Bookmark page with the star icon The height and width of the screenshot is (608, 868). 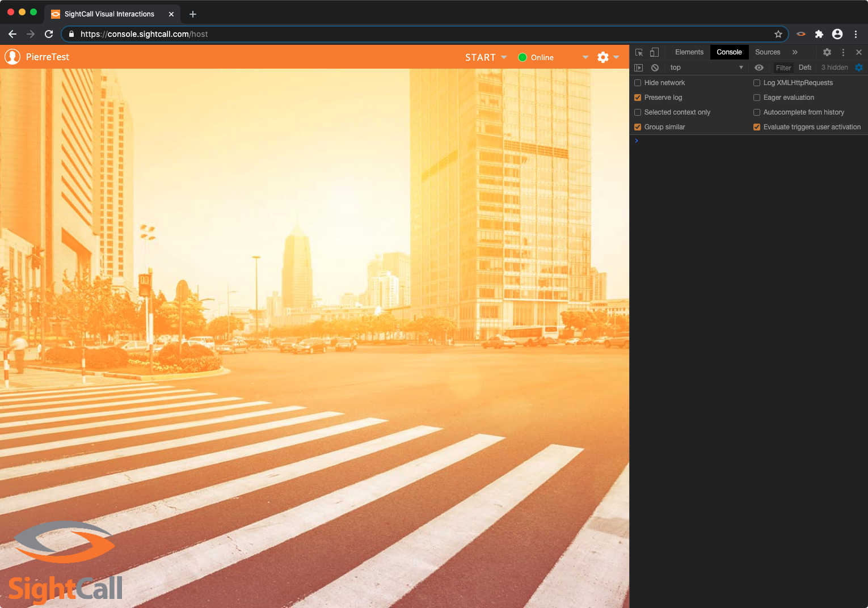tap(778, 34)
